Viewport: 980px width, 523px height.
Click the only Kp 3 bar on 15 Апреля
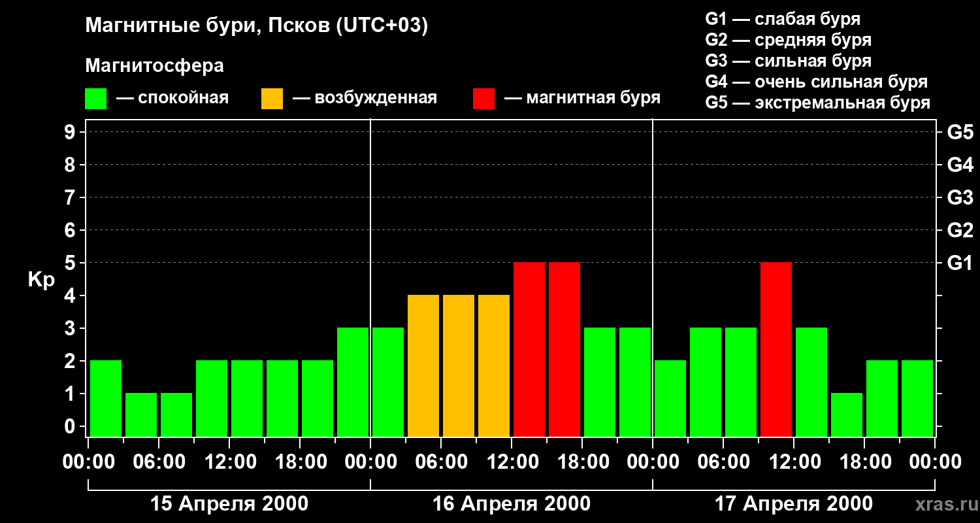click(353, 382)
